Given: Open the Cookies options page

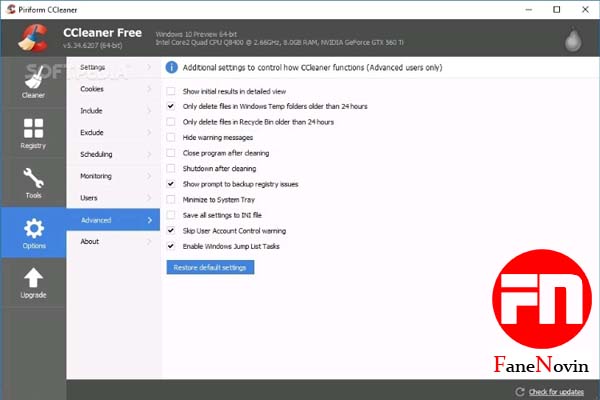Looking at the screenshot, I should 113,89.
